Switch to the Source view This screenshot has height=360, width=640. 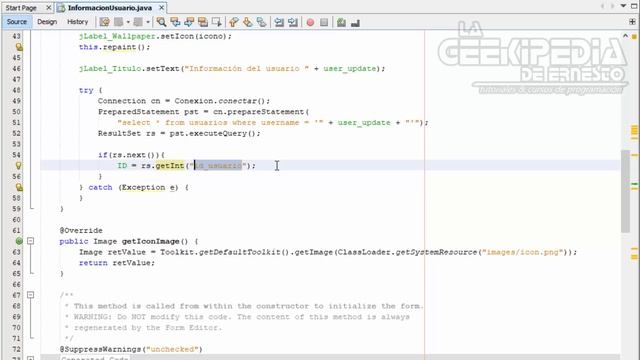click(17, 22)
